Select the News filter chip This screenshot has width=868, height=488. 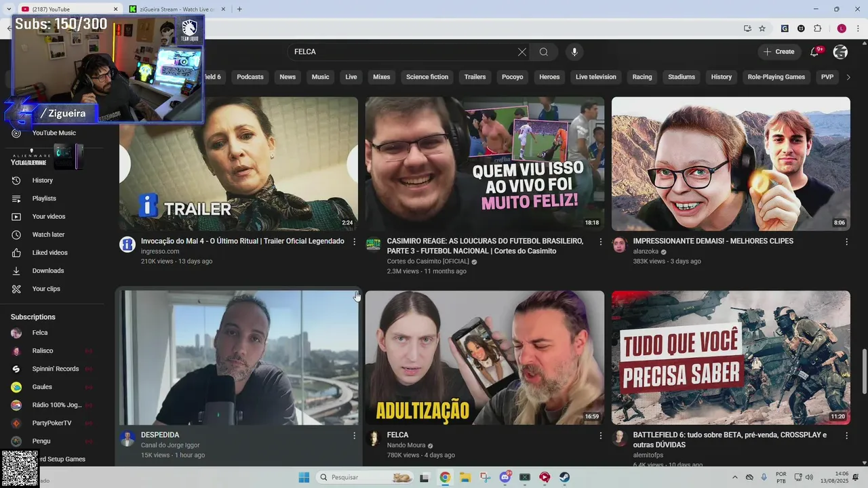coord(288,77)
